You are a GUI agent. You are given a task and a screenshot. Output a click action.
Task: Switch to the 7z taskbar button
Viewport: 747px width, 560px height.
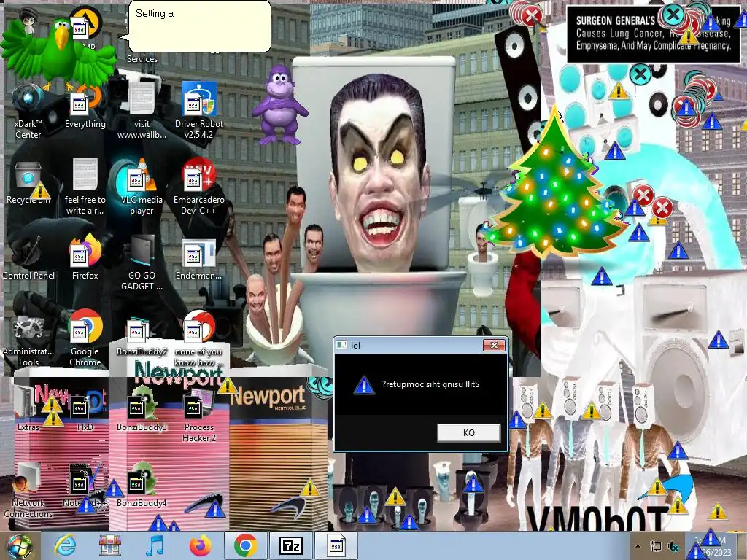coord(290,545)
